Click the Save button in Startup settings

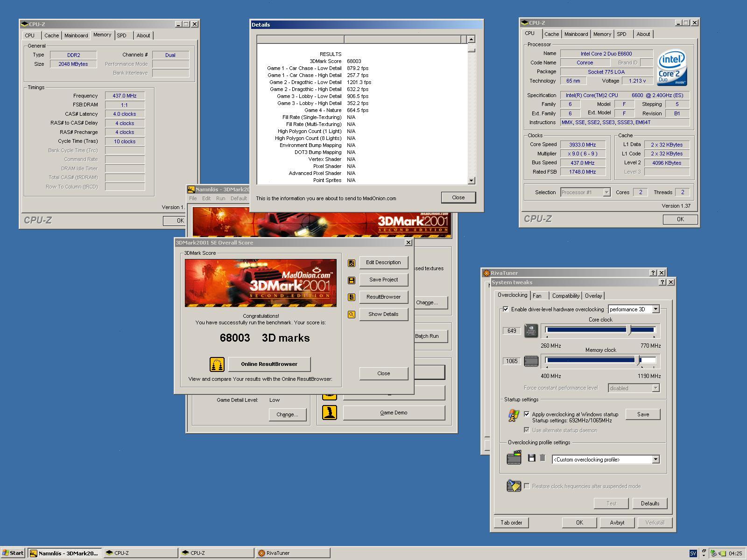(643, 414)
